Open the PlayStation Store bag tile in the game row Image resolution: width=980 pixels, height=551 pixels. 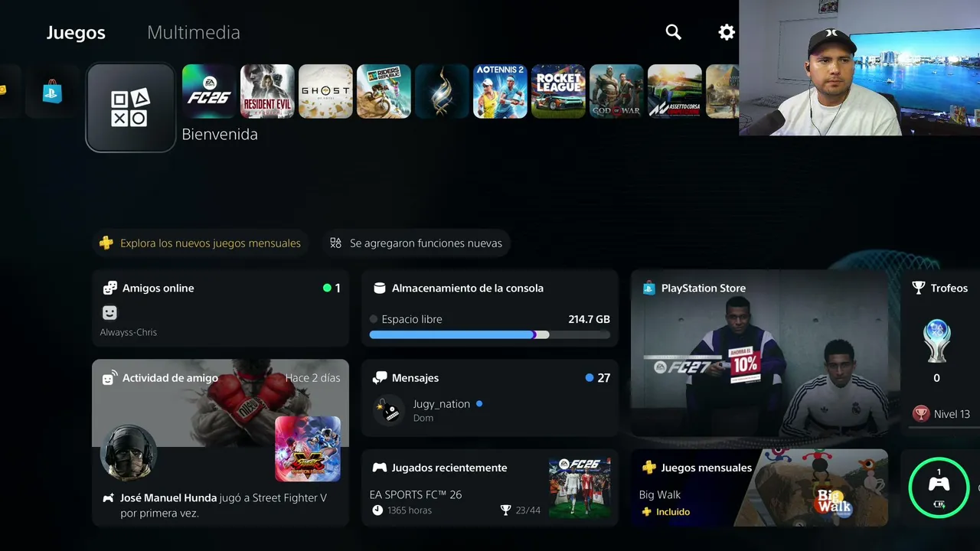point(52,91)
